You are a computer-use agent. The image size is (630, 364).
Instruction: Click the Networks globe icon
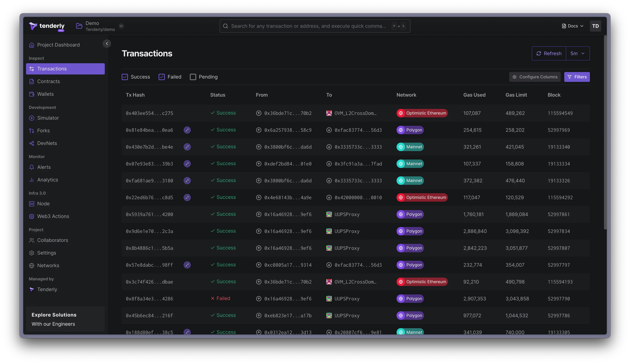[31, 266]
